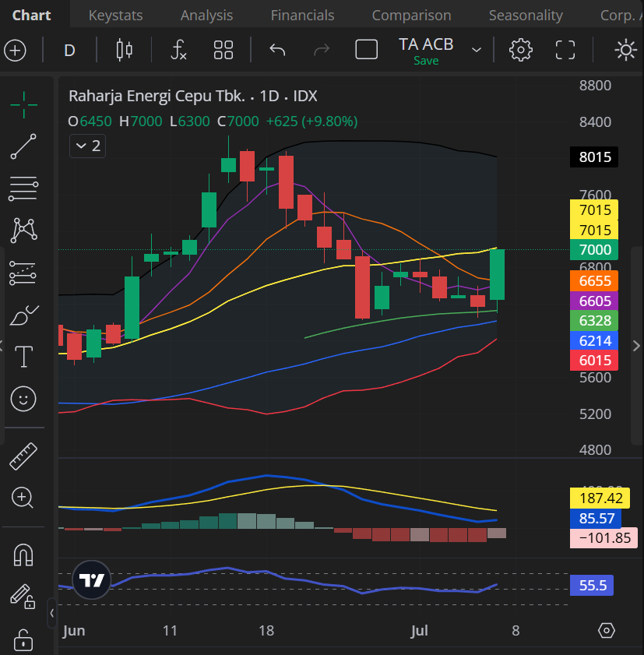
Task: Change the D timeframe interval
Action: (69, 51)
